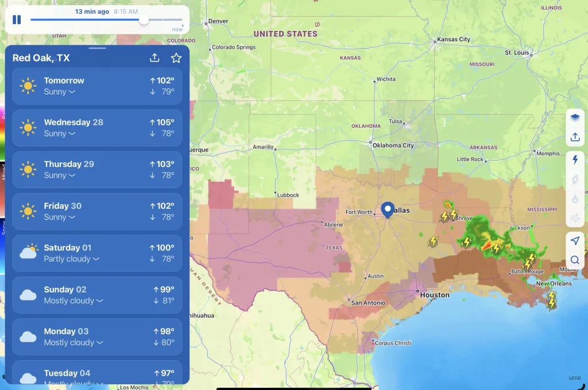Select the sun icon on Thursday 29
The height and width of the screenshot is (390, 588).
tap(28, 169)
